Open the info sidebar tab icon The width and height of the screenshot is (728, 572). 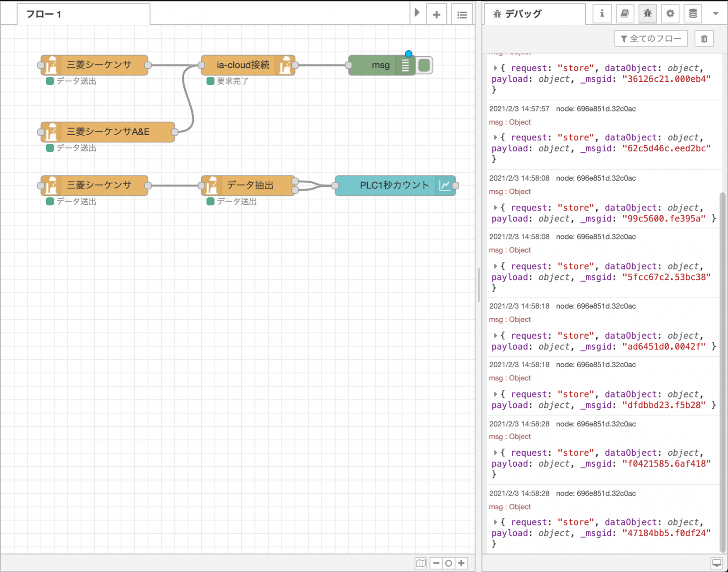(x=602, y=14)
